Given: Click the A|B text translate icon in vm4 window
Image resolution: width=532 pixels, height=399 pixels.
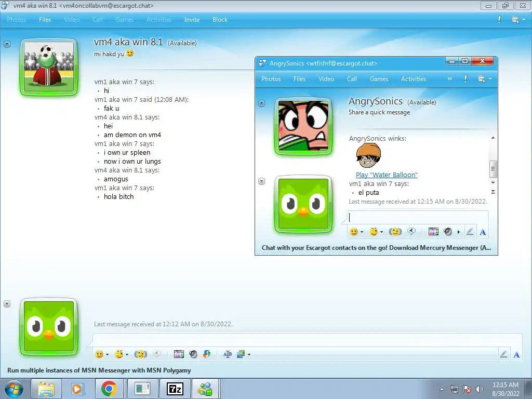Looking at the screenshot, I should point(228,354).
